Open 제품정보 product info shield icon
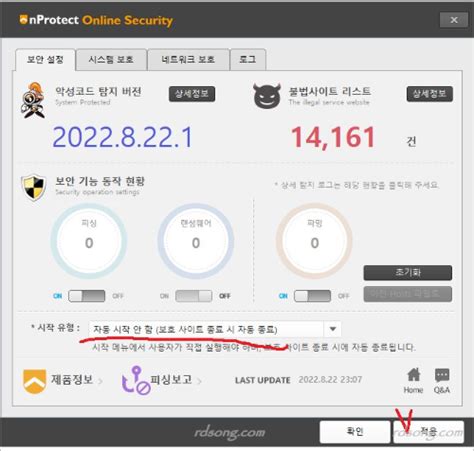This screenshot has height=451, width=474. (34, 381)
